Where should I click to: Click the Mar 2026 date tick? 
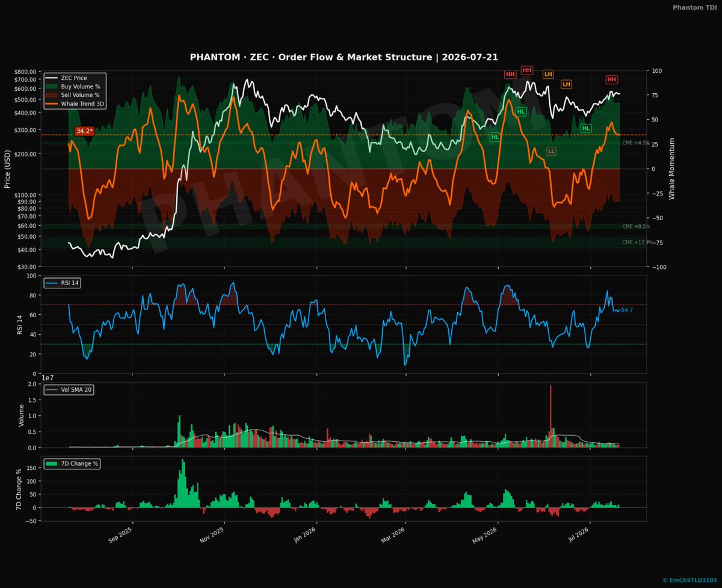(x=395, y=534)
